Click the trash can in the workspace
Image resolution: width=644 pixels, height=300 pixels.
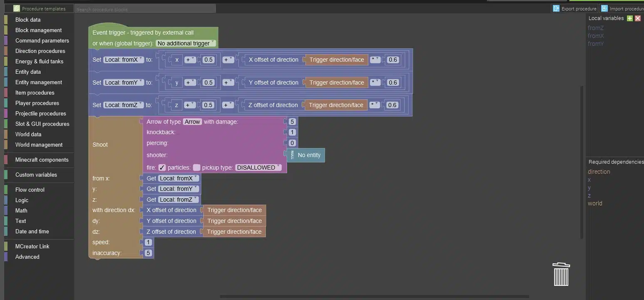pyautogui.click(x=561, y=274)
